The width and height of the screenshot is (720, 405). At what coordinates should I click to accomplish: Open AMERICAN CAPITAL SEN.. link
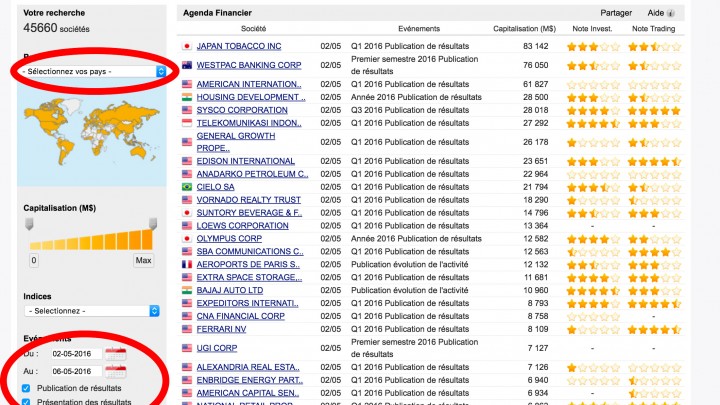[x=248, y=393]
